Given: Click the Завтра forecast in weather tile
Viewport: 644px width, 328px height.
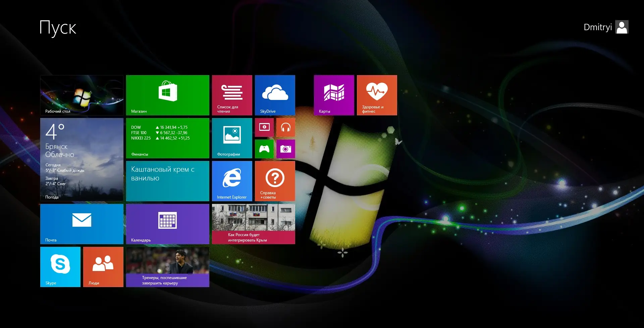Looking at the screenshot, I should click(x=56, y=181).
